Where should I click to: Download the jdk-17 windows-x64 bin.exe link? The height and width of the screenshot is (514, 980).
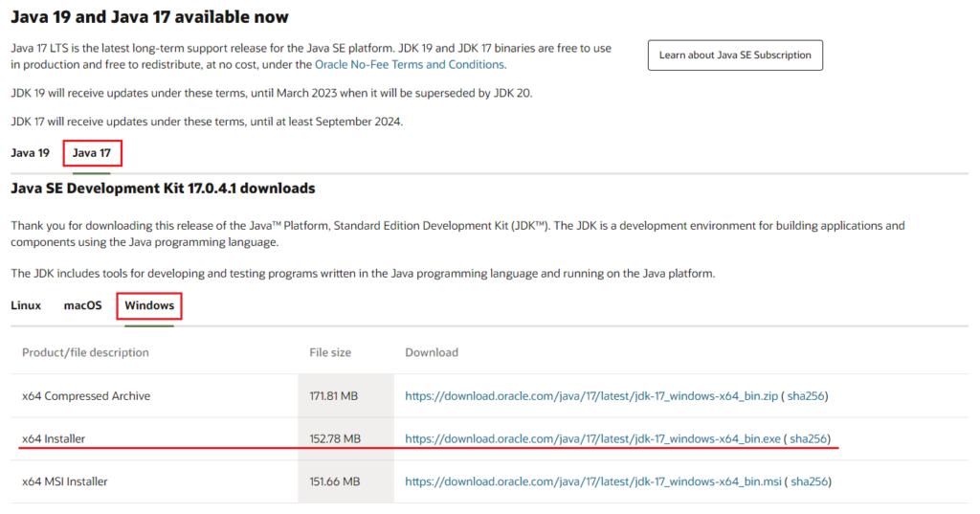(x=592, y=439)
